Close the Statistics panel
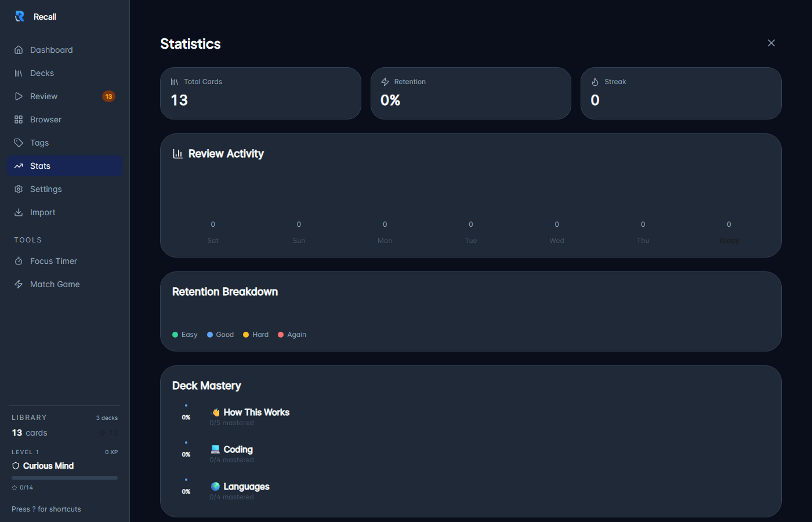Image resolution: width=812 pixels, height=522 pixels. 771,43
